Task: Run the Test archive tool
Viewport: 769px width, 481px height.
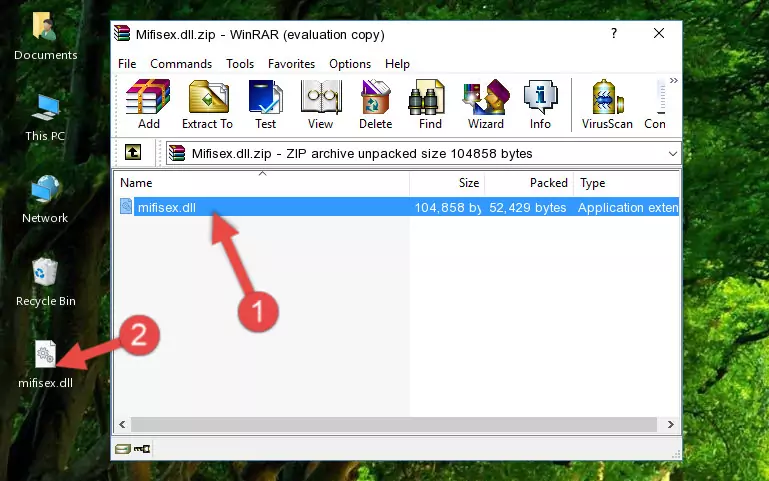Action: (x=265, y=104)
